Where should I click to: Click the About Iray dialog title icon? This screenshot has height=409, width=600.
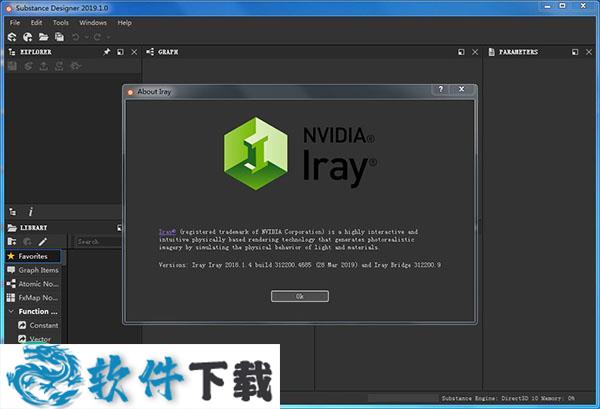coord(130,92)
